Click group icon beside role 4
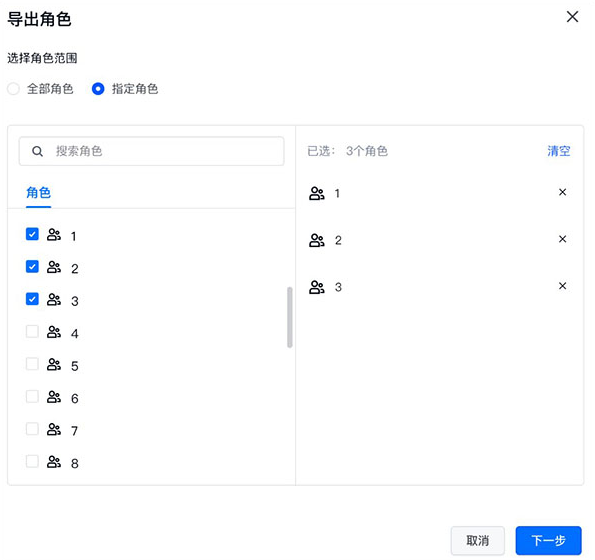This screenshot has width=595, height=560. pyautogui.click(x=54, y=332)
